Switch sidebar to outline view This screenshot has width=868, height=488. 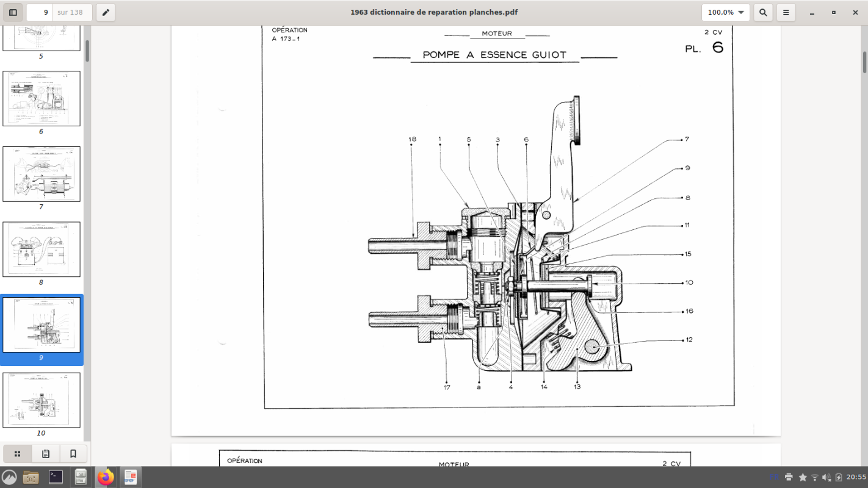[45, 454]
